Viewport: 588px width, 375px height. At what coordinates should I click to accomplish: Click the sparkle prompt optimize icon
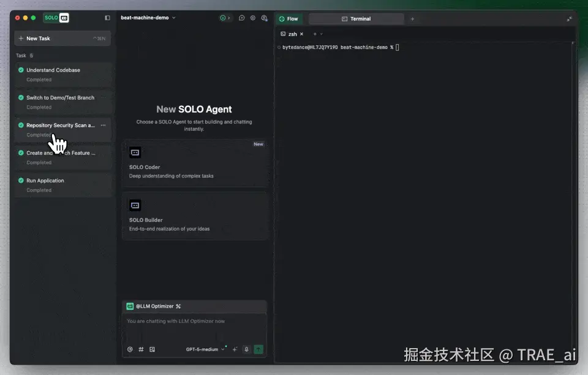click(235, 349)
